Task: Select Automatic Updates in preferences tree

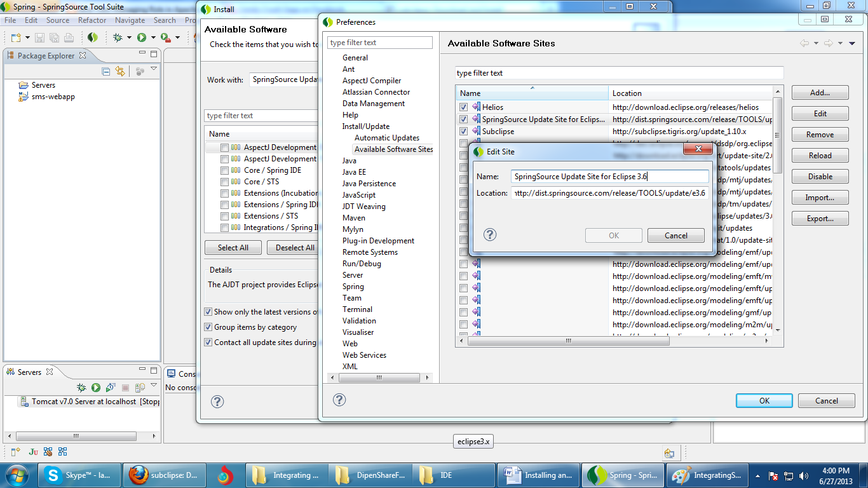Action: 387,138
